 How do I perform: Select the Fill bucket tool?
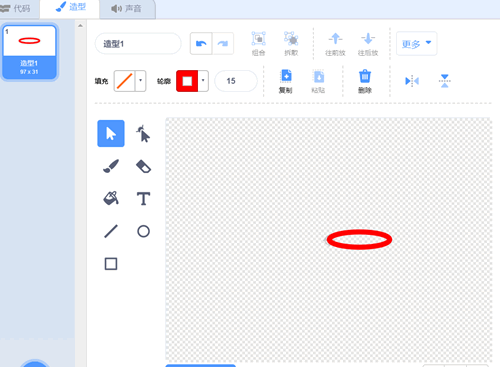pos(111,198)
